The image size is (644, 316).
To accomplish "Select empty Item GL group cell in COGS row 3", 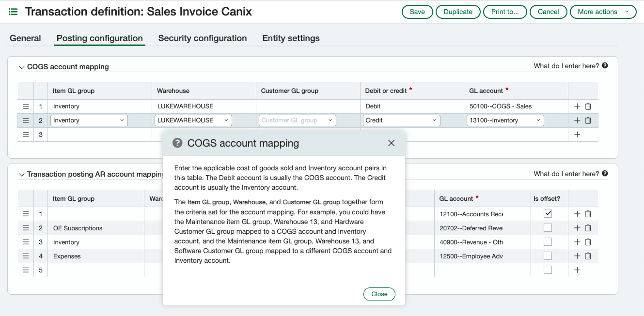I will click(x=100, y=135).
